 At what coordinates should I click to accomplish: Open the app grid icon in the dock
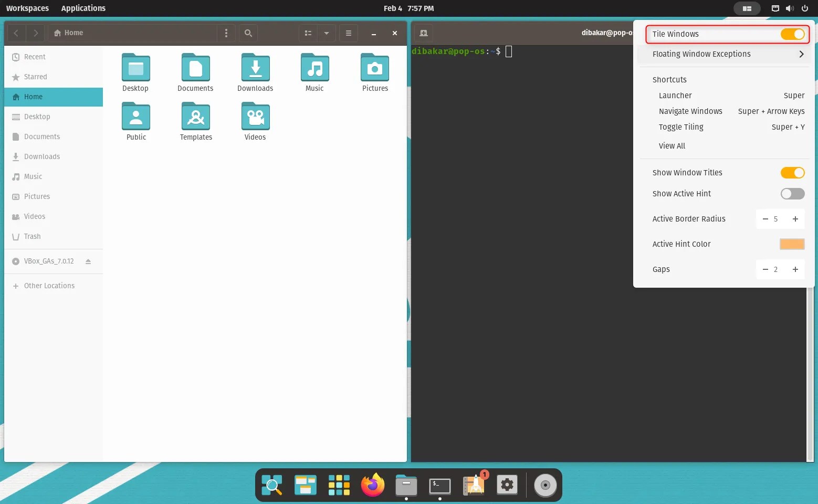pos(339,485)
